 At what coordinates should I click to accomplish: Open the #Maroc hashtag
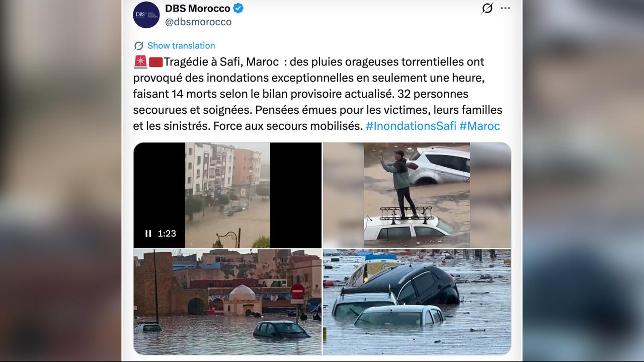479,126
